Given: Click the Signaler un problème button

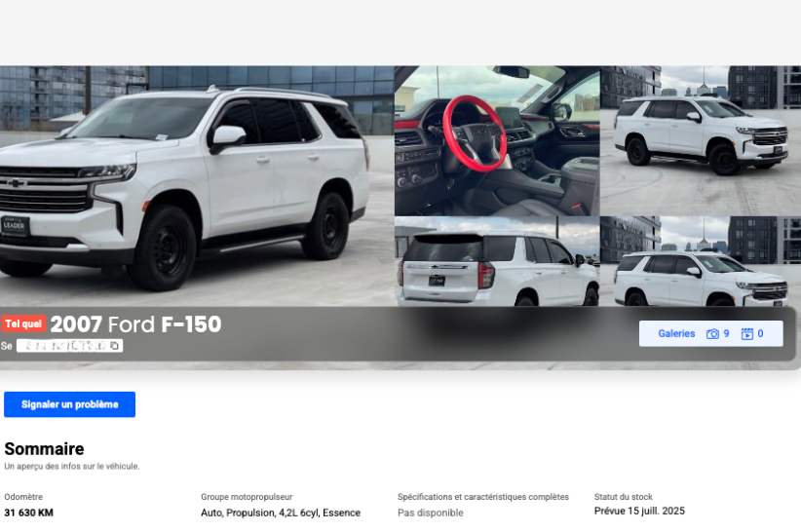Looking at the screenshot, I should [x=69, y=404].
